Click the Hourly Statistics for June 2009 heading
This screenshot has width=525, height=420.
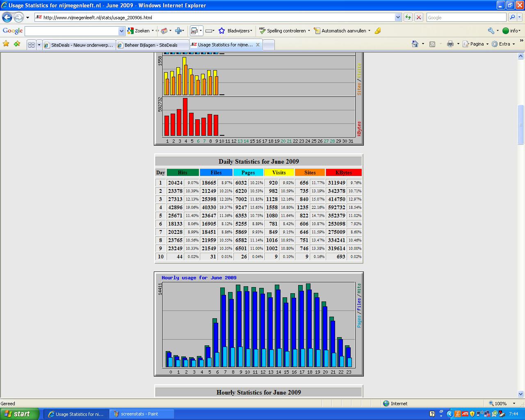[x=259, y=393]
